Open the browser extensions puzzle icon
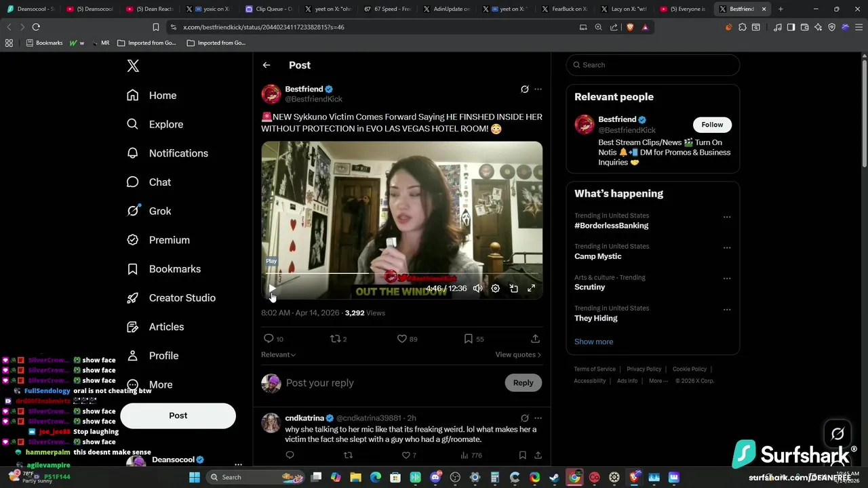Viewport: 868px width, 488px height. (743, 27)
